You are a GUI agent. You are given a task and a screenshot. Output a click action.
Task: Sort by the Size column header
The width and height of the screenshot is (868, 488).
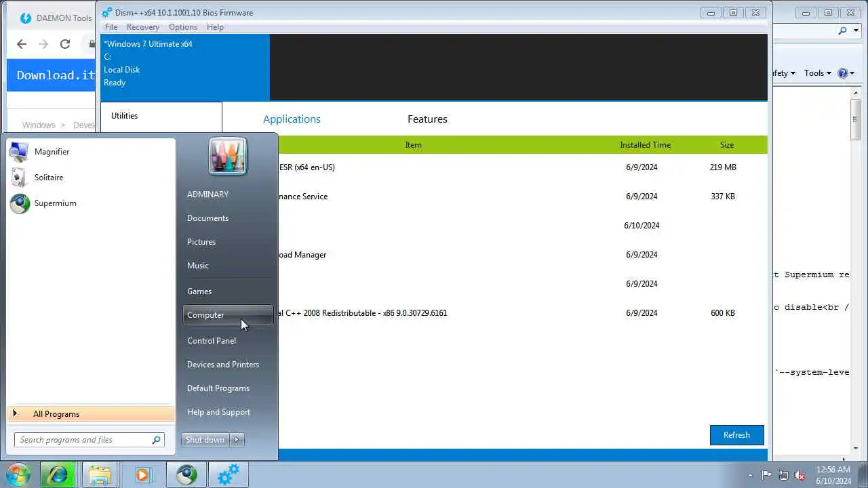click(727, 145)
